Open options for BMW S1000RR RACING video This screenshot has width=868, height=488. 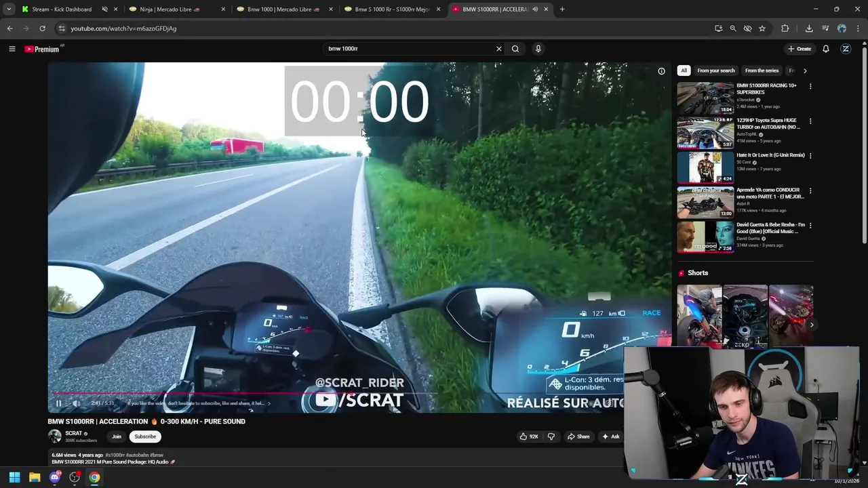point(810,87)
